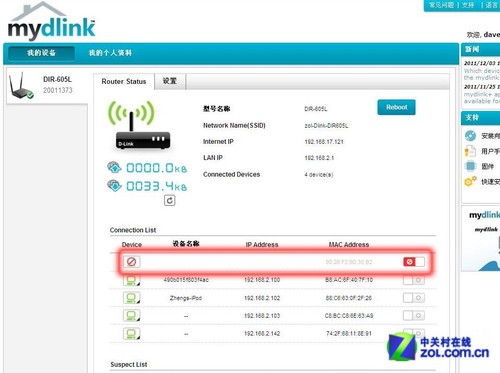The width and height of the screenshot is (500, 373).
Task: Click the SSID value zol-Dlink-DIR605L
Action: (x=326, y=126)
